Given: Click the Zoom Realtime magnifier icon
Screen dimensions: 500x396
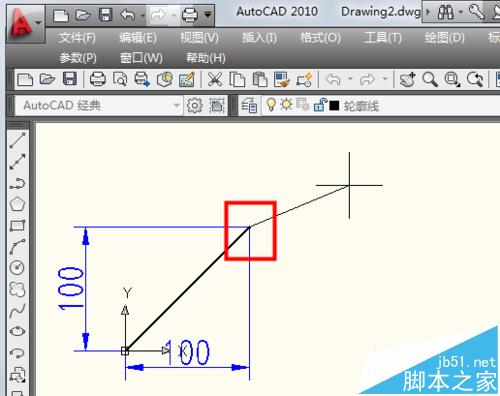Looking at the screenshot, I should (x=430, y=80).
